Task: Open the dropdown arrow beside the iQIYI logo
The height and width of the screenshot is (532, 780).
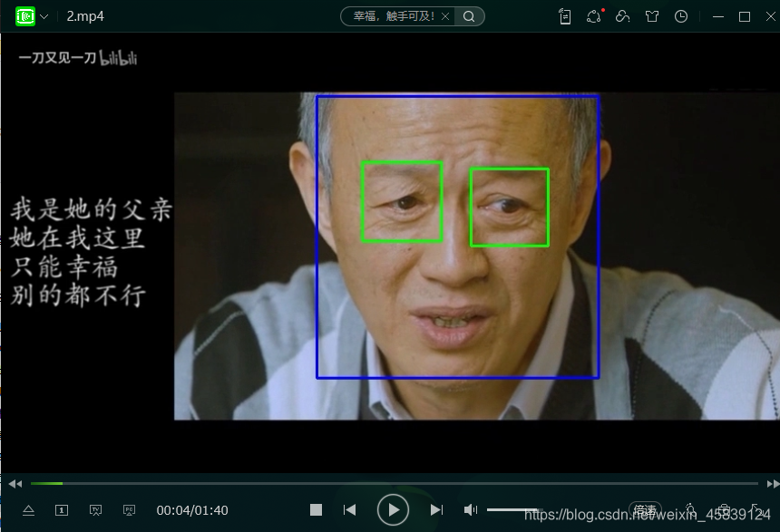Action: click(44, 16)
